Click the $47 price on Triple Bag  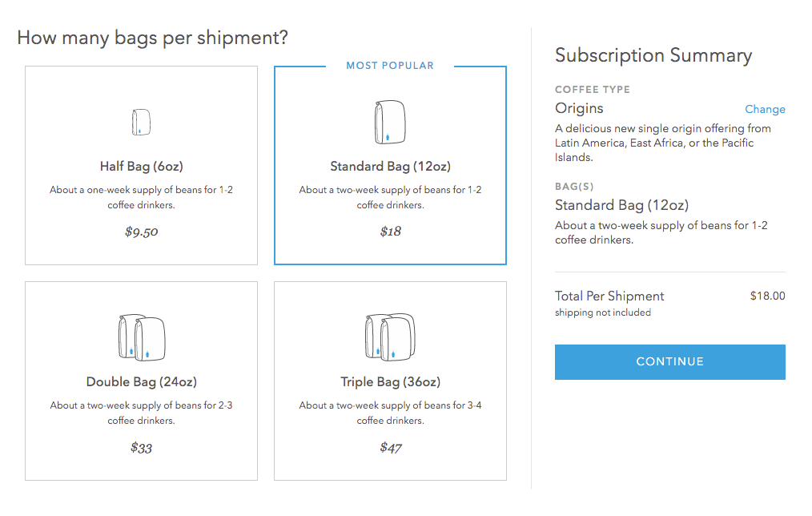tap(391, 447)
